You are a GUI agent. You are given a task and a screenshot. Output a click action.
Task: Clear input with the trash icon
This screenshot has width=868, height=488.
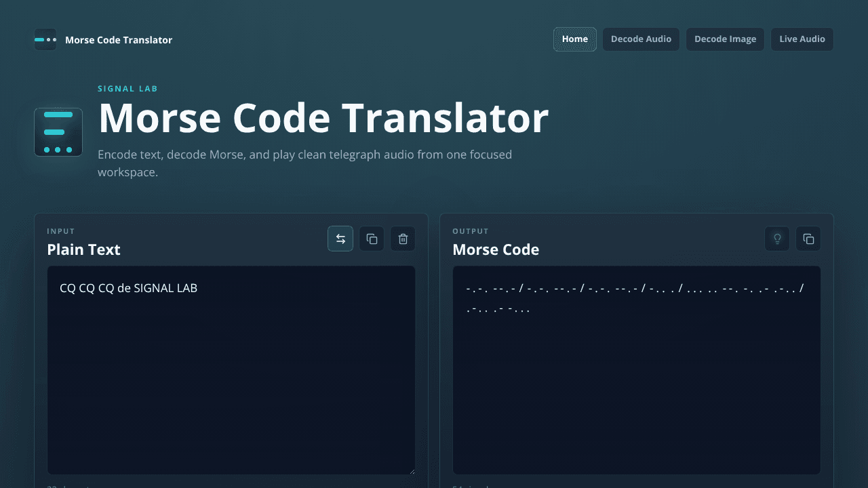pos(403,239)
